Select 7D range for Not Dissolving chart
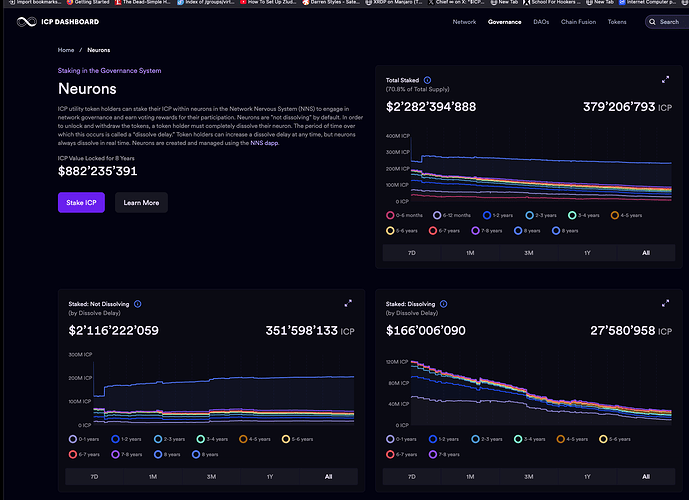The width and height of the screenshot is (689, 500). [94, 476]
